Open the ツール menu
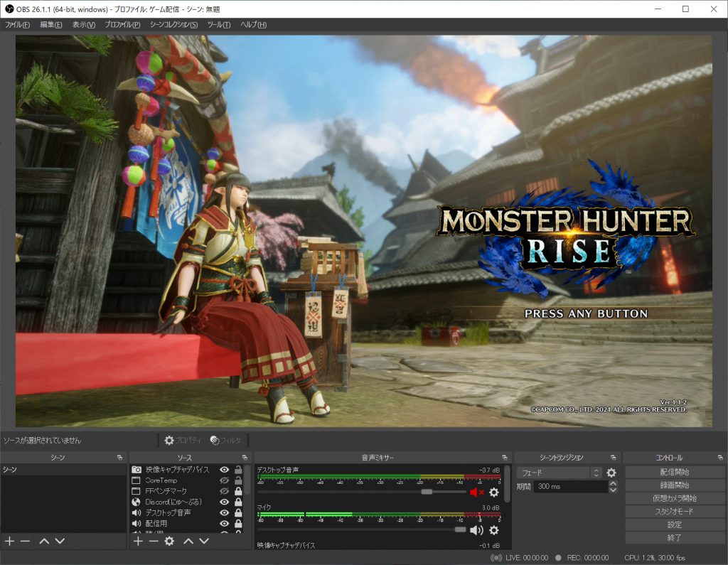Viewport: 728px width, 565px height. [219, 25]
